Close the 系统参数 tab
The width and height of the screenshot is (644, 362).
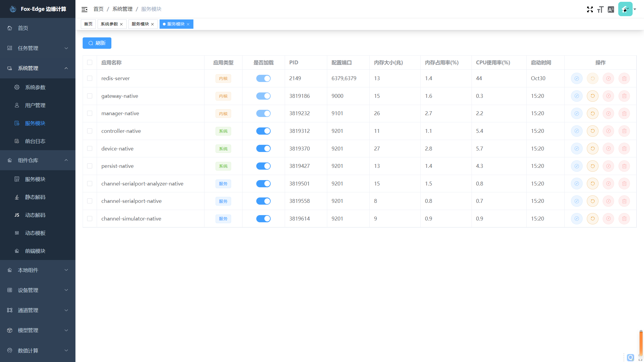click(x=121, y=24)
